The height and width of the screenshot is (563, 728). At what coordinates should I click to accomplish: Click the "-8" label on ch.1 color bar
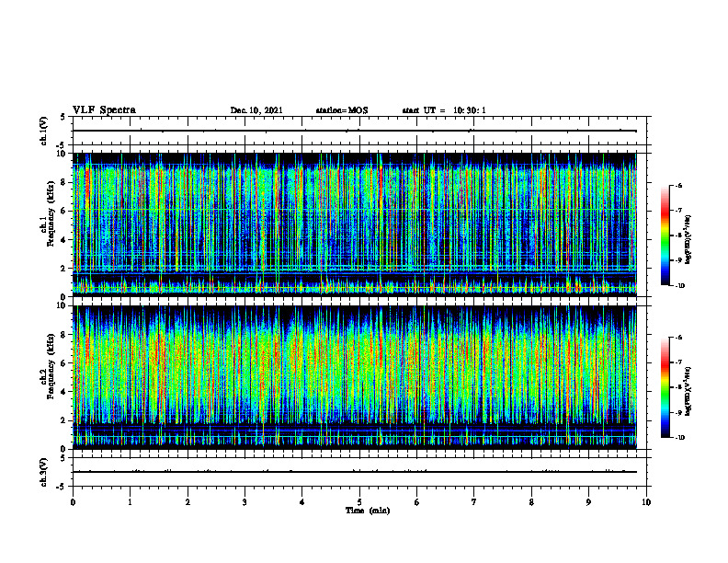point(678,236)
